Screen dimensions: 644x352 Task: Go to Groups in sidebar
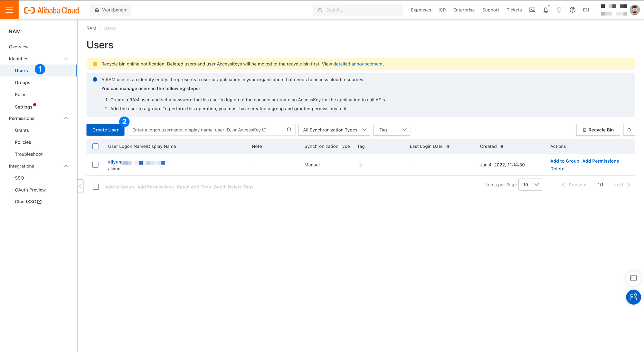click(23, 82)
